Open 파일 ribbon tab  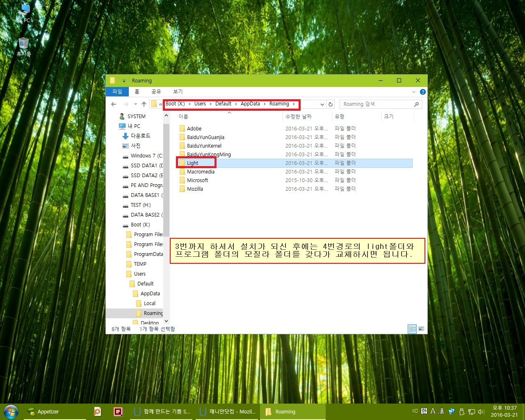[117, 91]
